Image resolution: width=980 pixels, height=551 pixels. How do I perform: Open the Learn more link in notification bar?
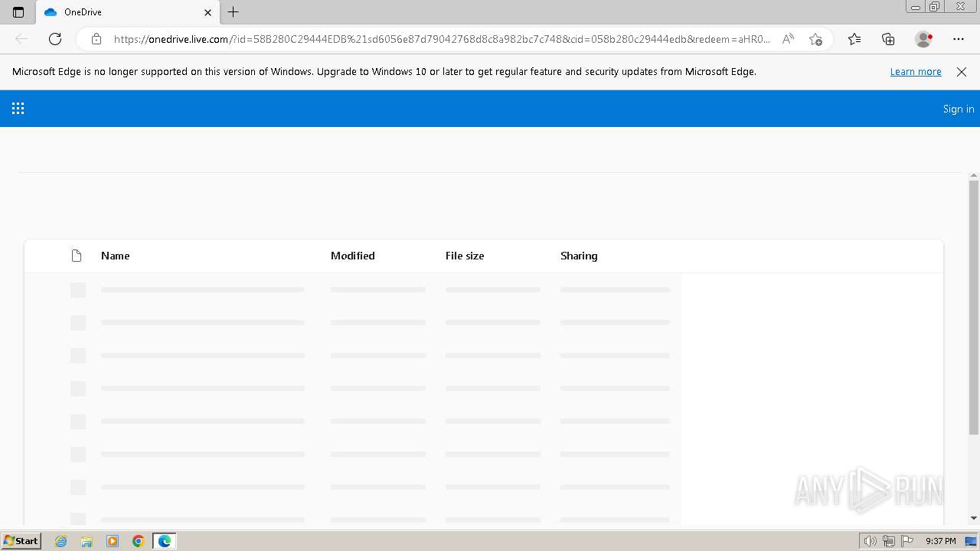coord(916,72)
